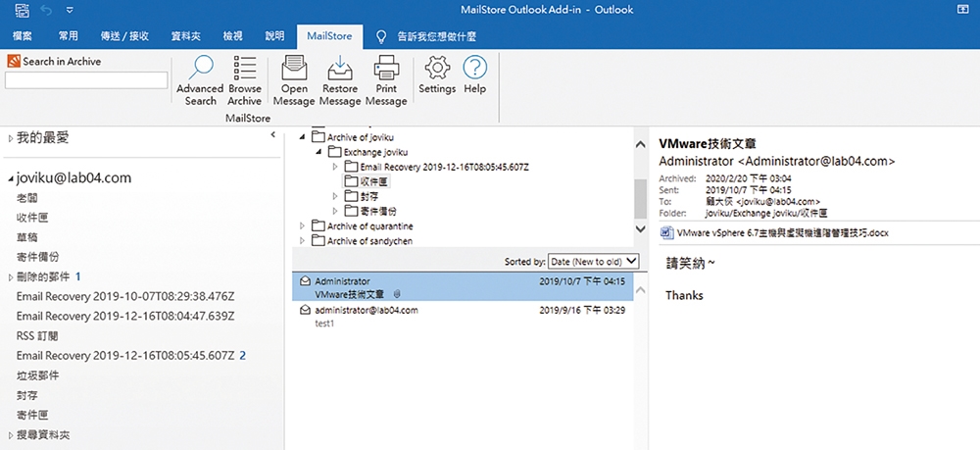
Task: Collapse Archive of joviku tree node
Action: point(303,137)
